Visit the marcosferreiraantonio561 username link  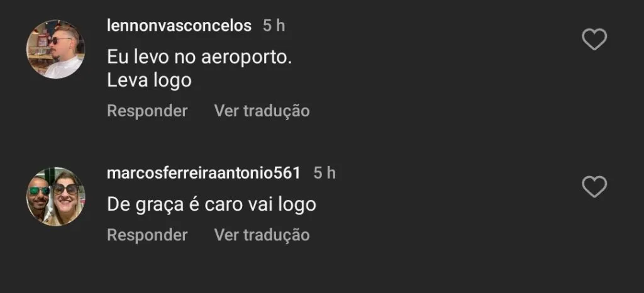204,173
